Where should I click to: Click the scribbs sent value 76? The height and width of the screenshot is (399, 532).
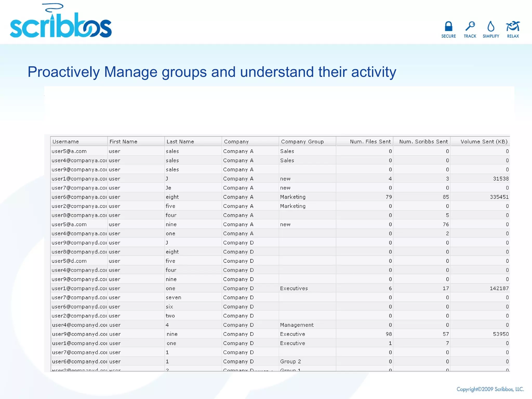[x=446, y=224]
